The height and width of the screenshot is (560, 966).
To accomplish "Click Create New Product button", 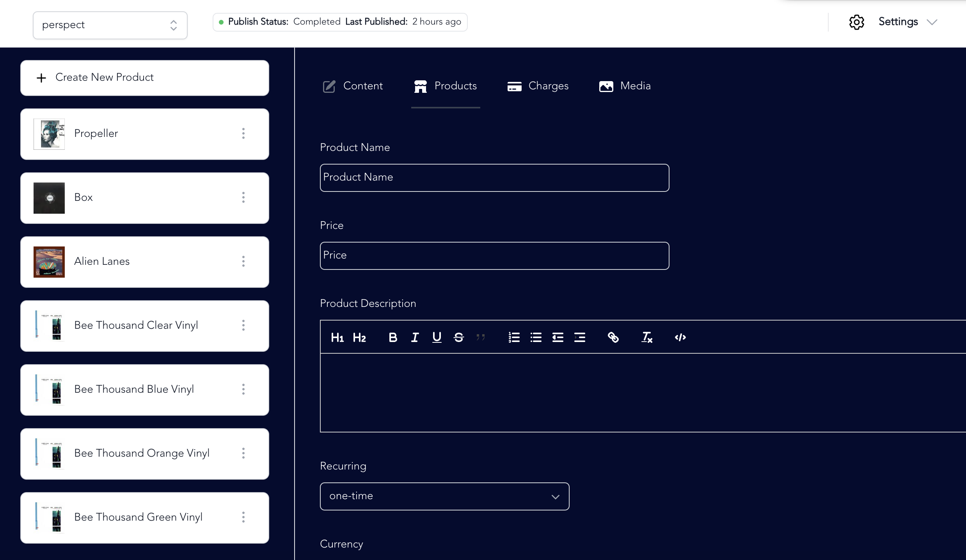I will pyautogui.click(x=144, y=78).
